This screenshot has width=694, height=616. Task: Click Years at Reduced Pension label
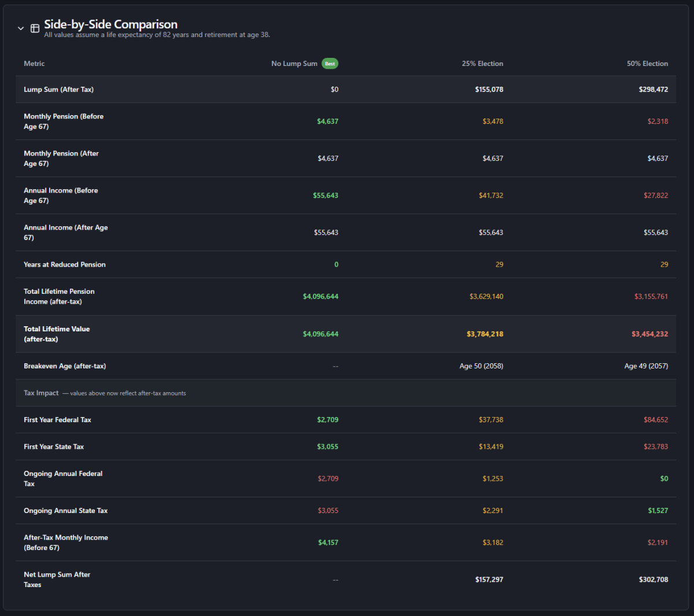[65, 264]
